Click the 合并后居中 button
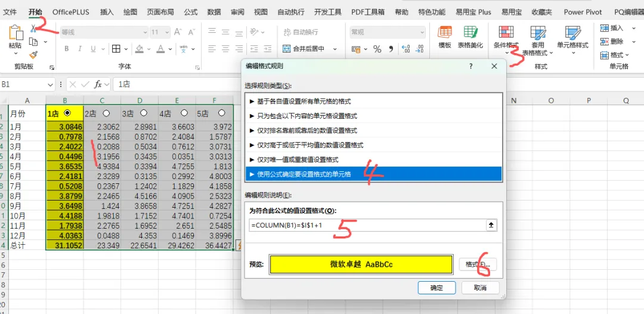644x314 pixels. click(x=305, y=49)
